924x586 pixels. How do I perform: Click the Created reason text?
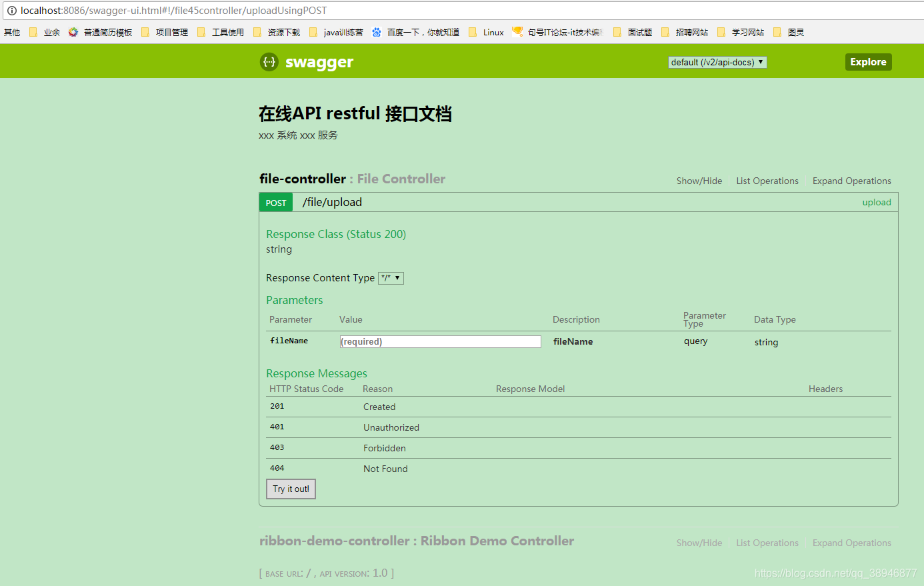(379, 407)
